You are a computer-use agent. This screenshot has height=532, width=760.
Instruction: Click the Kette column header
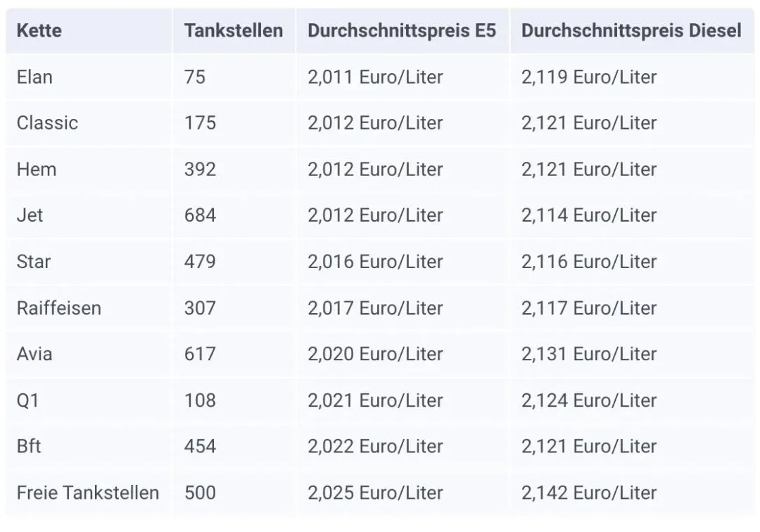(x=39, y=31)
